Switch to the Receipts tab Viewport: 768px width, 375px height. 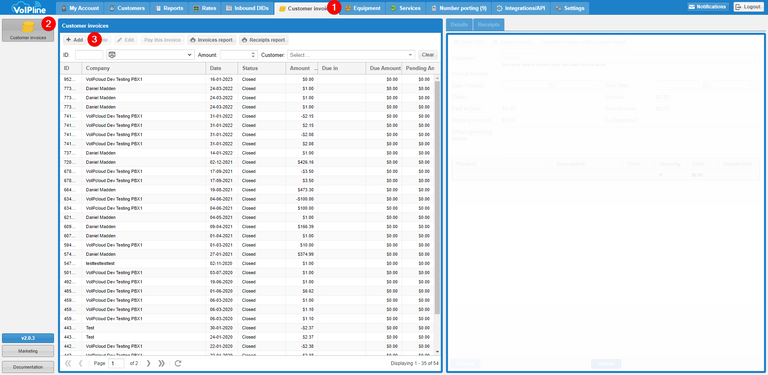tap(489, 24)
